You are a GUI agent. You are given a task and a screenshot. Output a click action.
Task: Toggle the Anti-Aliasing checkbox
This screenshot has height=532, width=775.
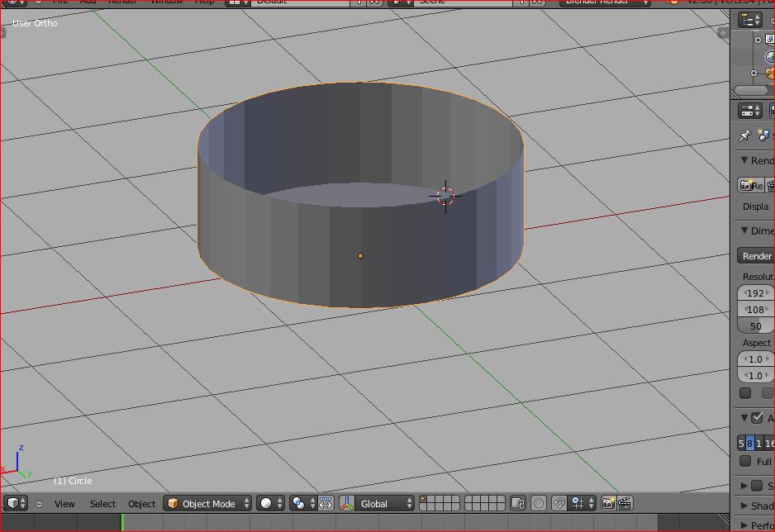[x=757, y=418]
